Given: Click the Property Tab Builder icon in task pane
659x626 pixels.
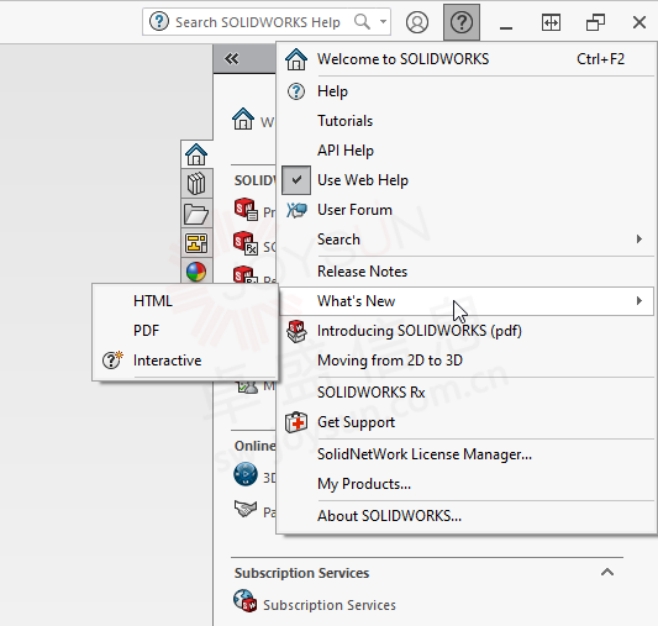Looking at the screenshot, I should [x=245, y=209].
